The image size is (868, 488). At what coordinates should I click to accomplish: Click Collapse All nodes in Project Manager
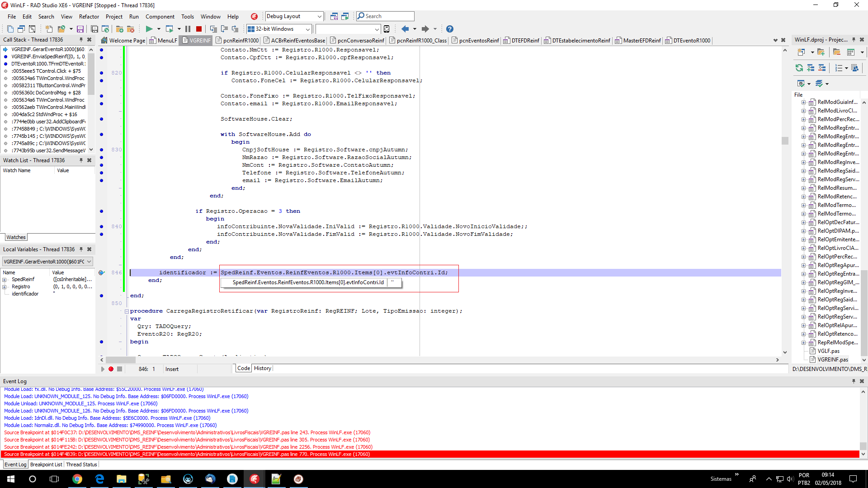point(822,68)
